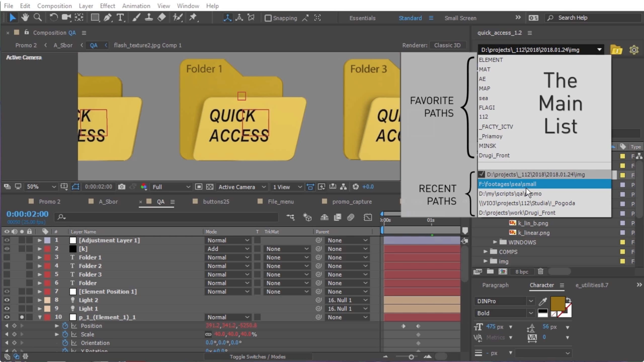Click the brown fill color swatch
This screenshot has width=644, height=362.
558,304
